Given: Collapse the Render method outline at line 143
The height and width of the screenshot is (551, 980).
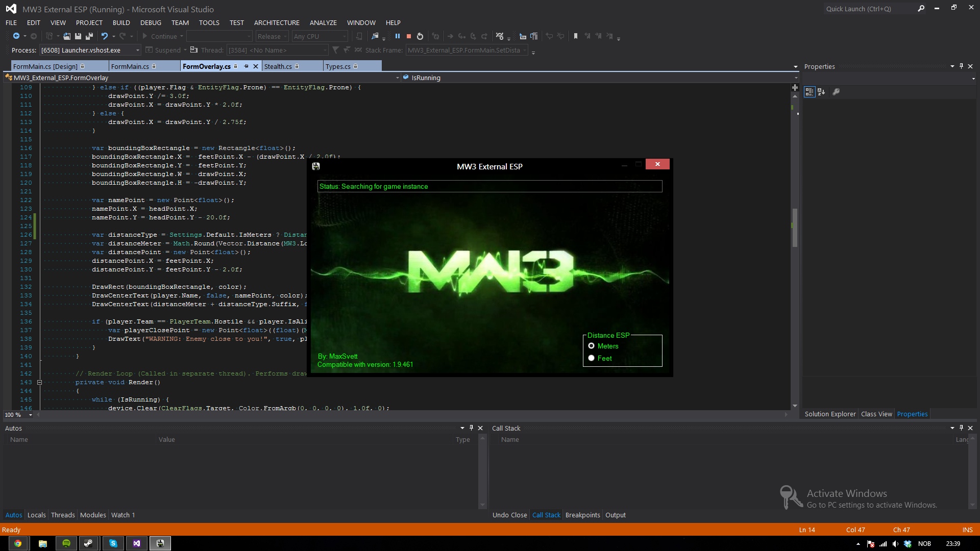Looking at the screenshot, I should [x=39, y=382].
